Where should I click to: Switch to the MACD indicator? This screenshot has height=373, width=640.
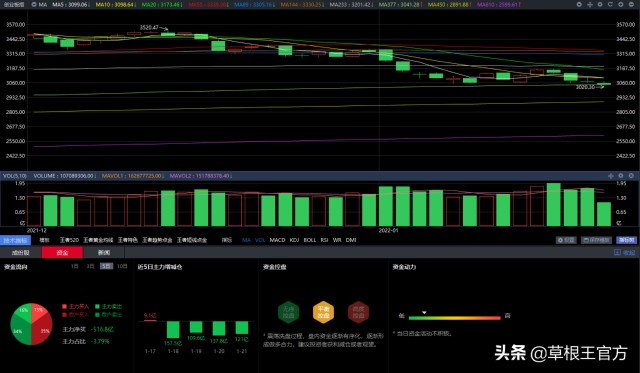278,240
